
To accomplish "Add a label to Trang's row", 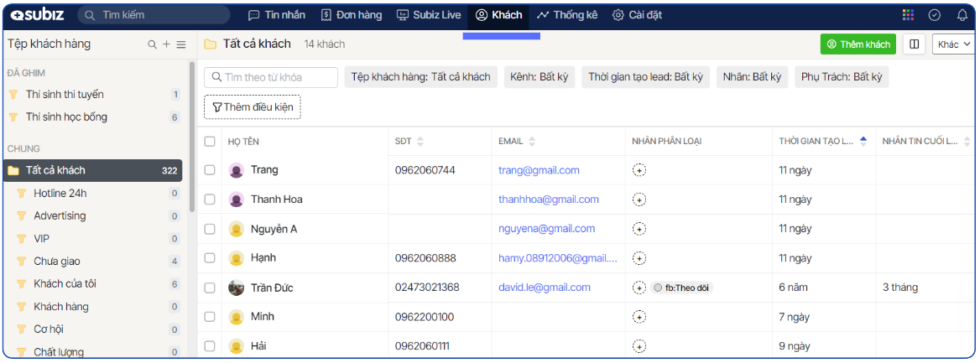I will coord(639,170).
